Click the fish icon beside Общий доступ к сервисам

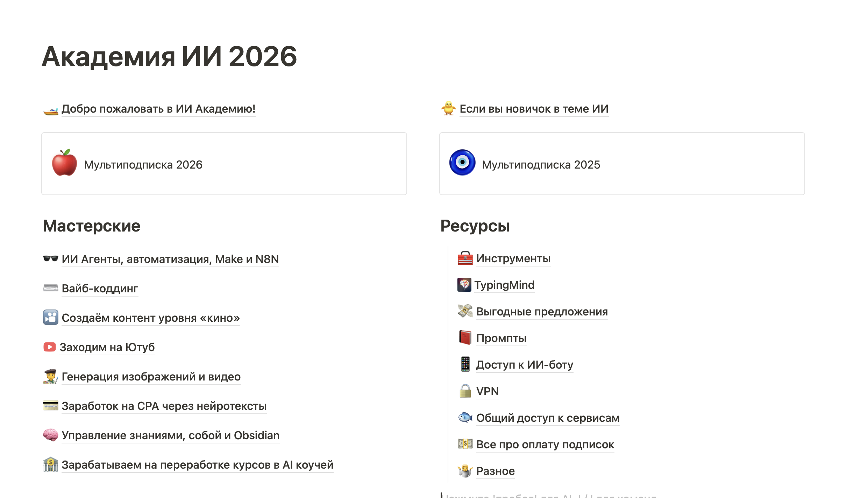point(465,418)
